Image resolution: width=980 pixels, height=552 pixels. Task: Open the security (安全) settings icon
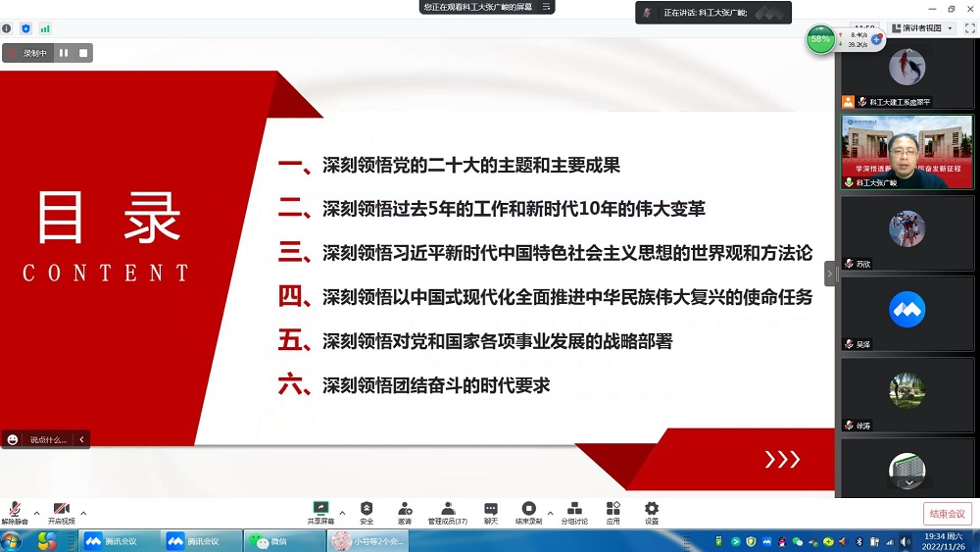click(367, 511)
